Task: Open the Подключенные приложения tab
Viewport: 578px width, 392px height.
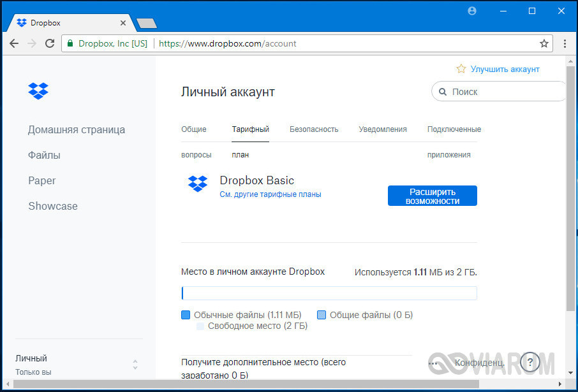Action: coord(454,142)
